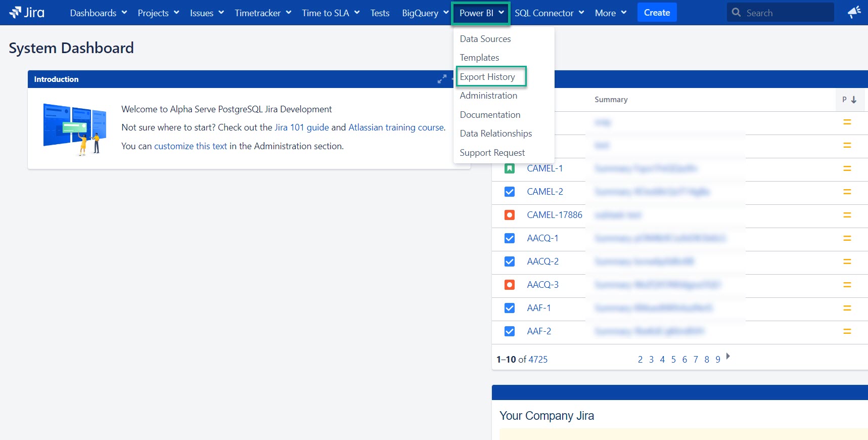The width and height of the screenshot is (868, 440).
Task: Click the CAMEL-17886 bug type icon
Action: 510,215
